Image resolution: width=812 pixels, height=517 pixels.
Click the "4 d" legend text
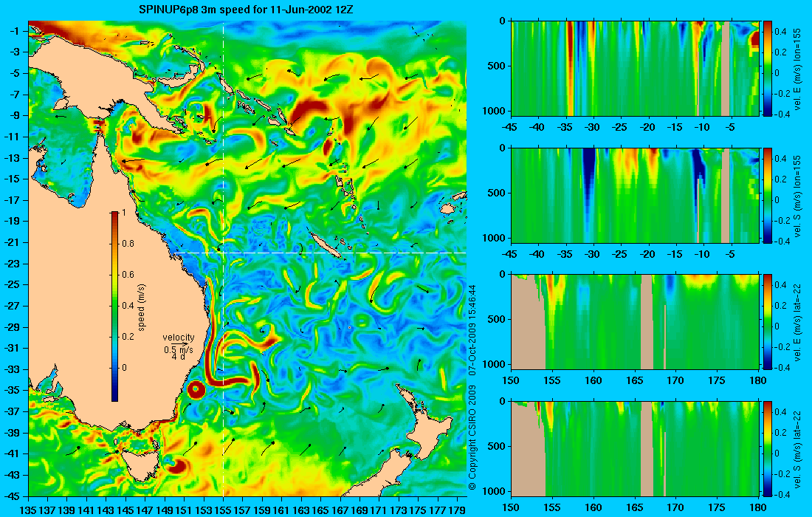[178, 357]
